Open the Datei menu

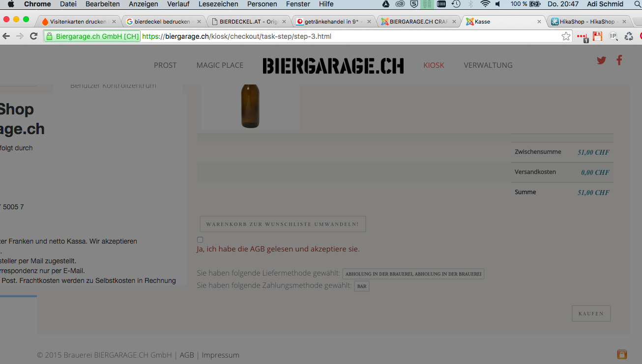click(x=68, y=4)
